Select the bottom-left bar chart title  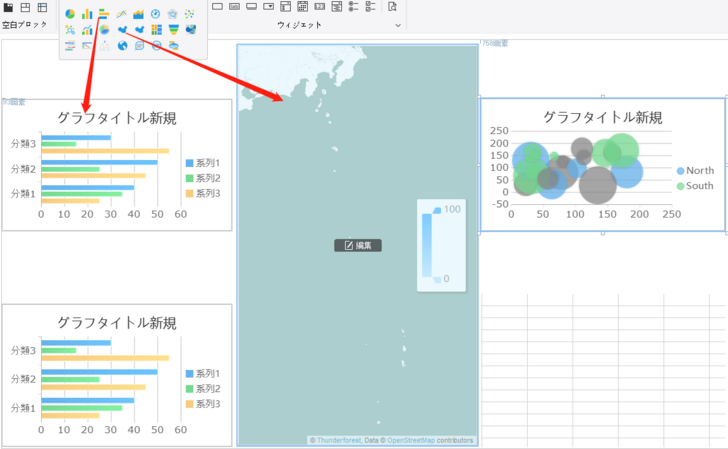[117, 323]
